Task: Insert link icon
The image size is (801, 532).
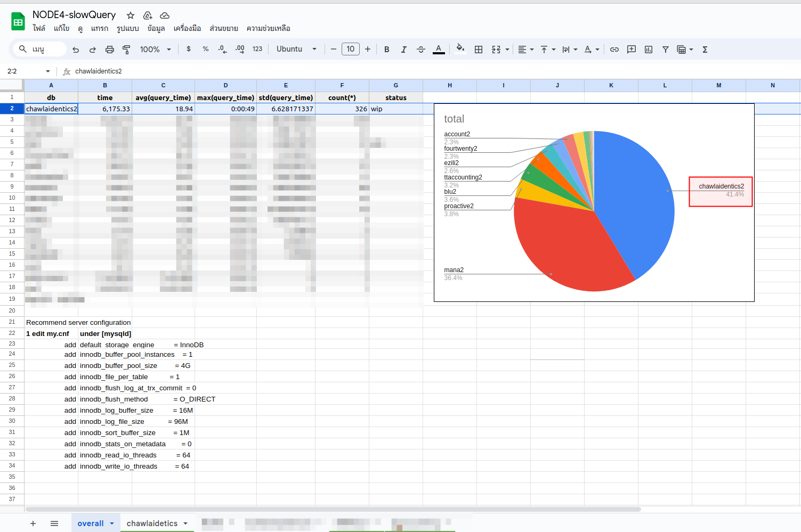Action: (614, 50)
